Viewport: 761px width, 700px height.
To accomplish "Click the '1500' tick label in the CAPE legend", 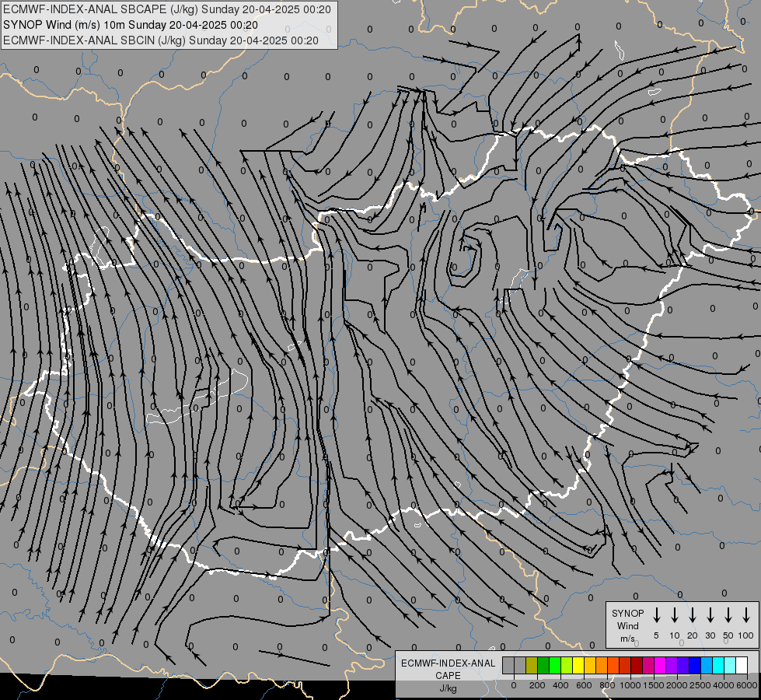I will pos(653,685).
